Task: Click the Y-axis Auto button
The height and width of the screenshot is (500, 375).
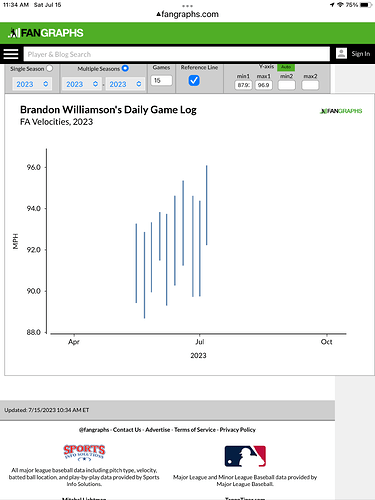Action: coord(286,67)
